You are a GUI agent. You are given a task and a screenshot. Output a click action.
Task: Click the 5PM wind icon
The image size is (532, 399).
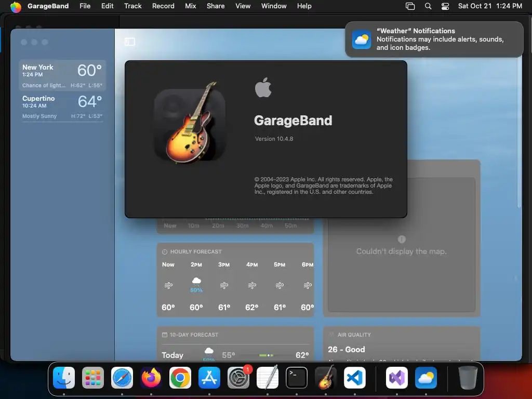[280, 285]
